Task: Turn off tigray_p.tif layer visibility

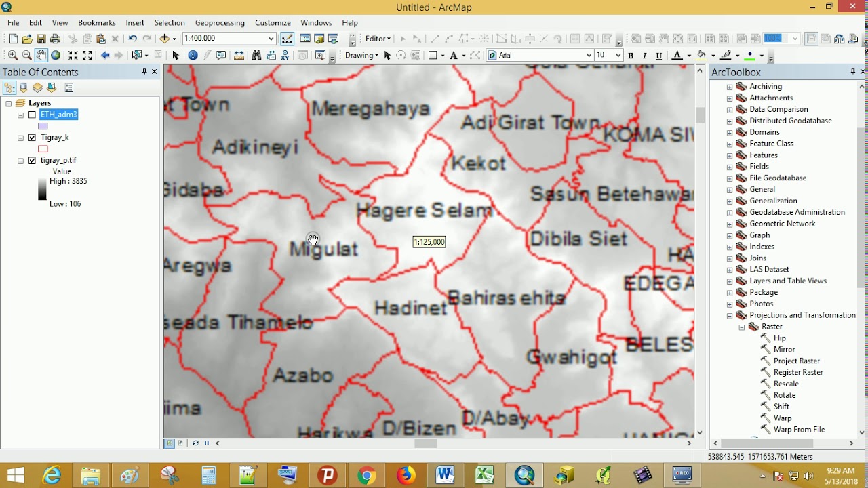Action: (32, 161)
